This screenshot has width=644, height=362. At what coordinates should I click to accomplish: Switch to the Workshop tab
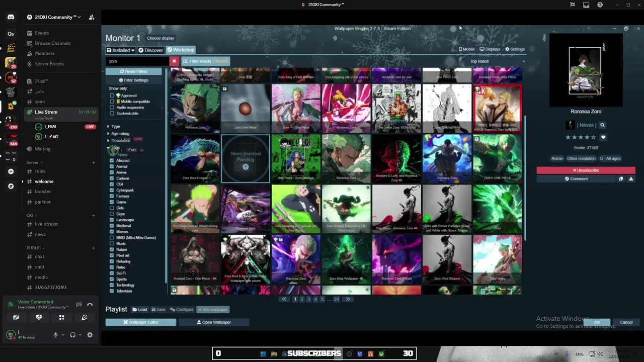(181, 50)
